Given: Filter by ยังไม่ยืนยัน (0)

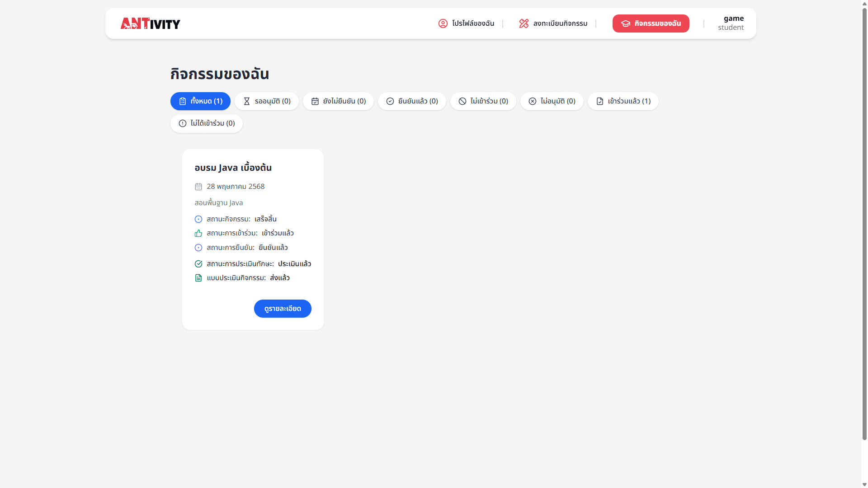Looking at the screenshot, I should point(338,101).
